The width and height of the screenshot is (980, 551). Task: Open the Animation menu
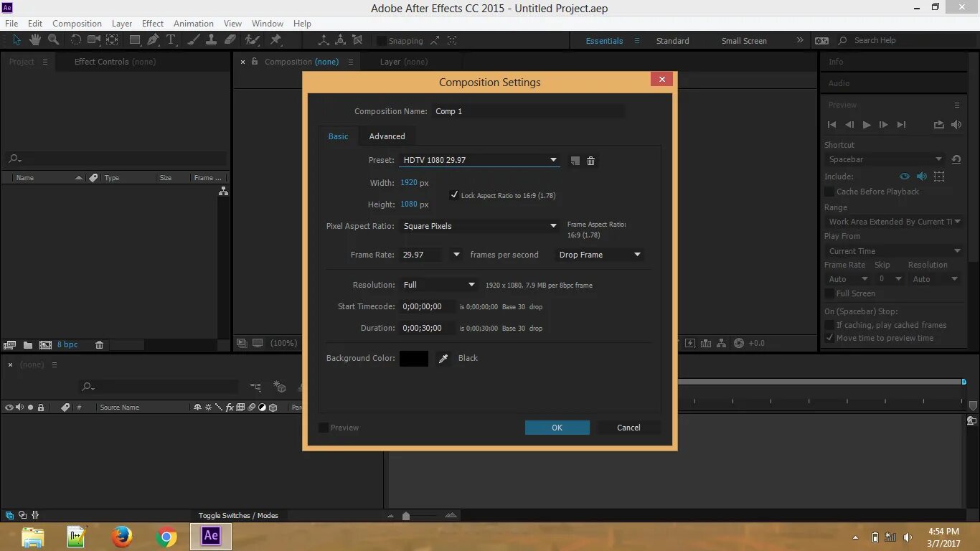194,24
